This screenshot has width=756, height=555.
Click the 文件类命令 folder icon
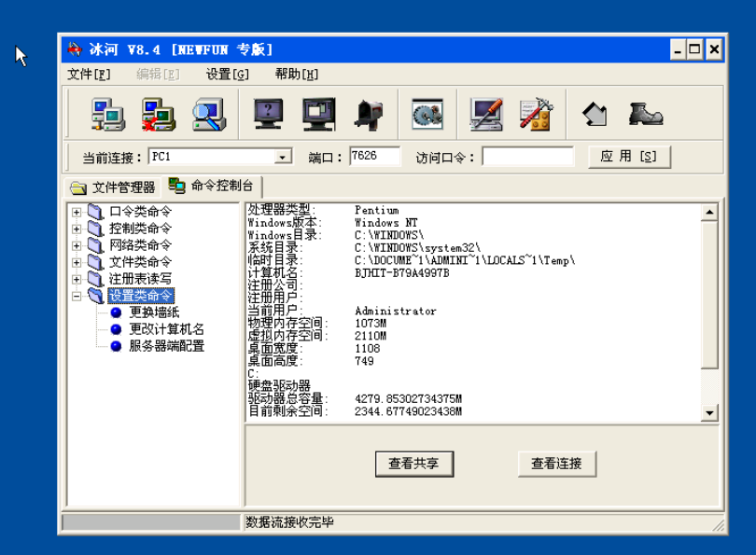tap(95, 262)
